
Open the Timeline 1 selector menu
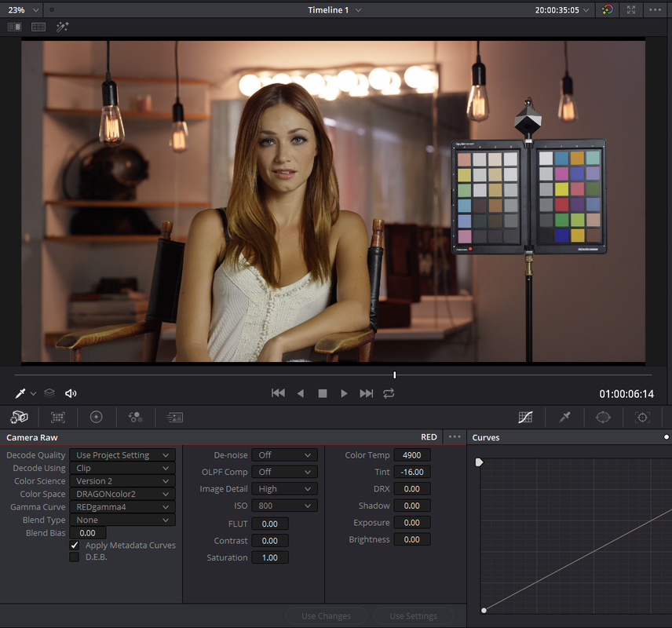point(334,10)
